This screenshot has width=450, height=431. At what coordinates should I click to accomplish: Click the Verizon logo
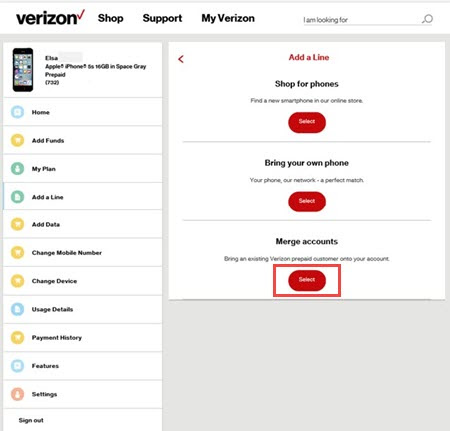50,18
